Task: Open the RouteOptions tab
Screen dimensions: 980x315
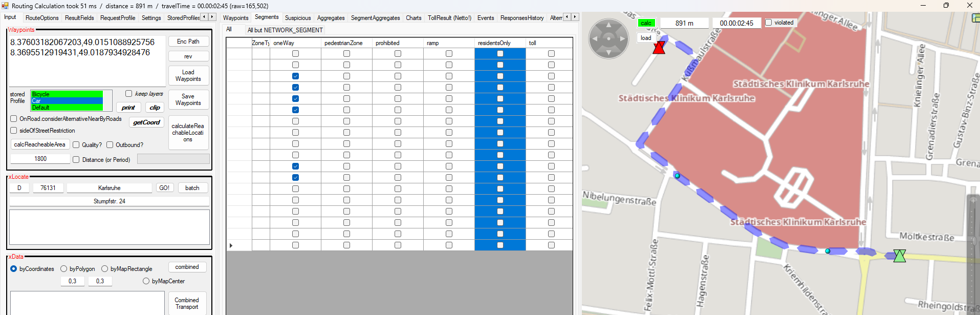Action: coord(42,18)
